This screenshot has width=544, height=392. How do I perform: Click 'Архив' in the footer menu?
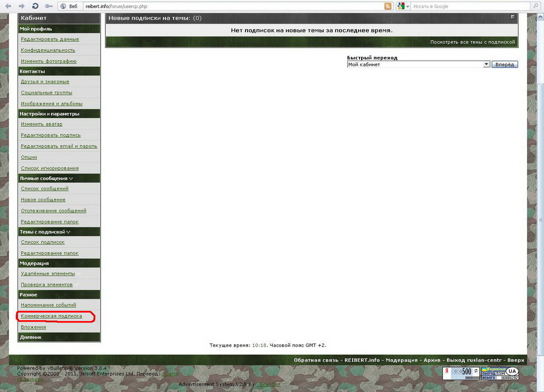432,360
